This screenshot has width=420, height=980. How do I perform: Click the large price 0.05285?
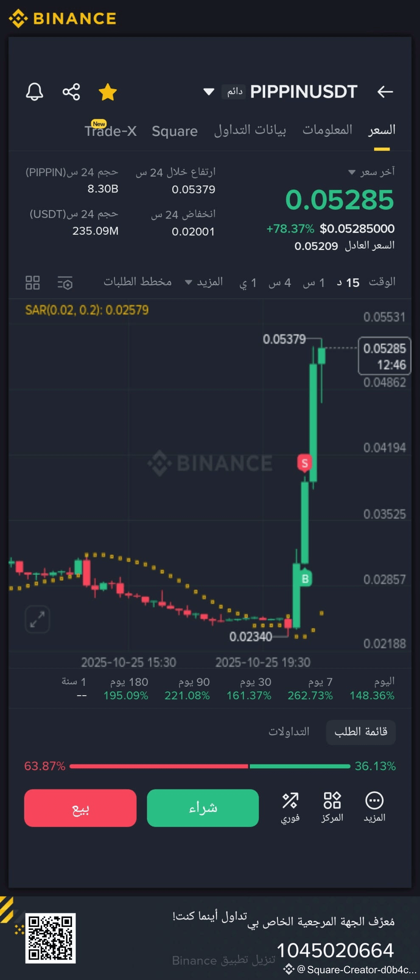click(x=339, y=199)
